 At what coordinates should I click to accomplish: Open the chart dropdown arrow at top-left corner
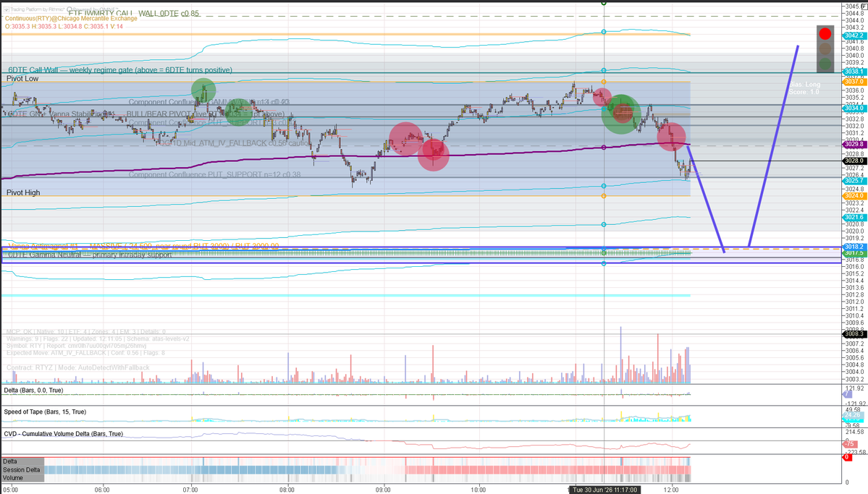click(7, 9)
